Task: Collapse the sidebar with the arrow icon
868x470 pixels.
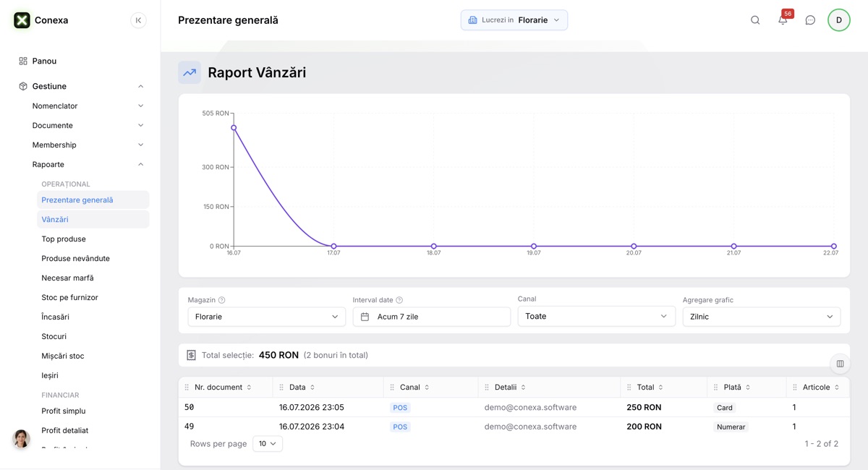Action: pos(138,20)
